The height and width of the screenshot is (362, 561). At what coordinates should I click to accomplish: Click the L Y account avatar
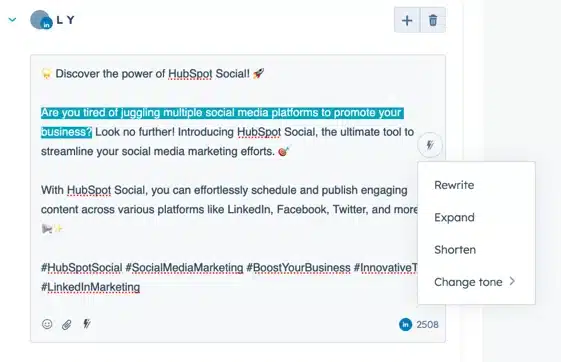pos(41,20)
